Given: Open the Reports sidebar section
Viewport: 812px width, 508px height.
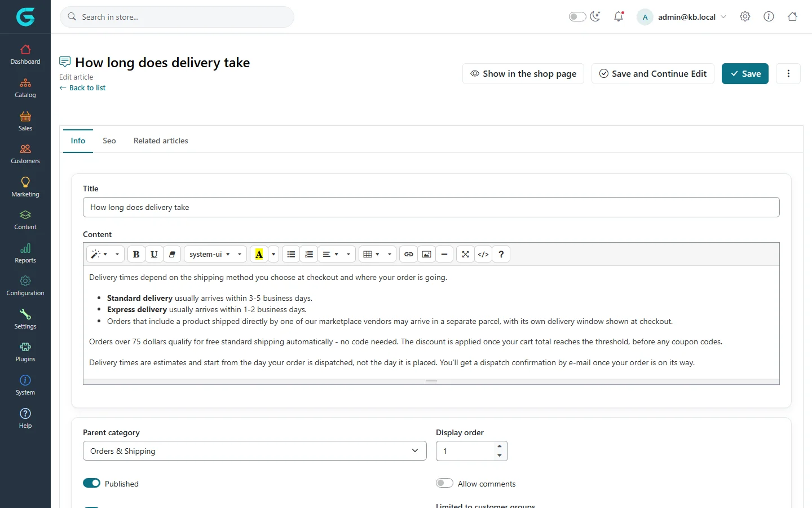Looking at the screenshot, I should 25,253.
